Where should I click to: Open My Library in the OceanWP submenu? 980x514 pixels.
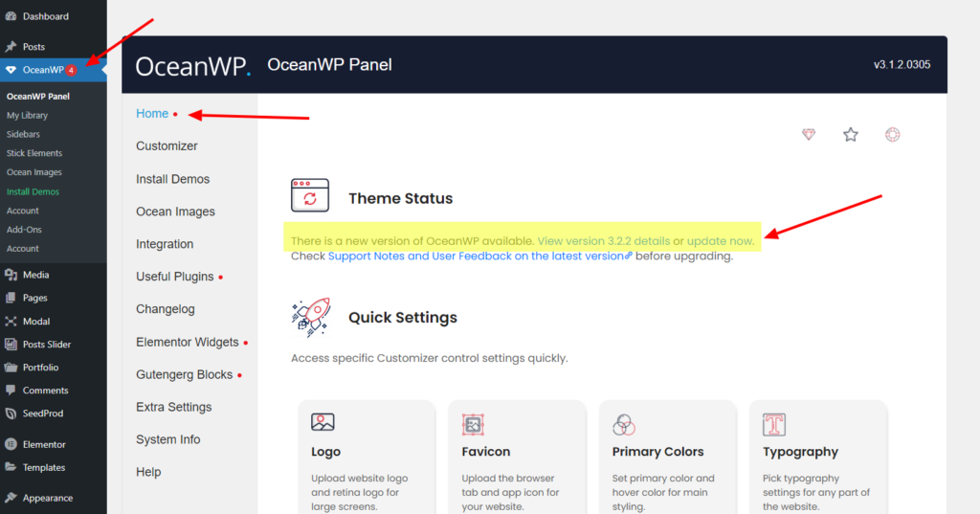point(27,115)
